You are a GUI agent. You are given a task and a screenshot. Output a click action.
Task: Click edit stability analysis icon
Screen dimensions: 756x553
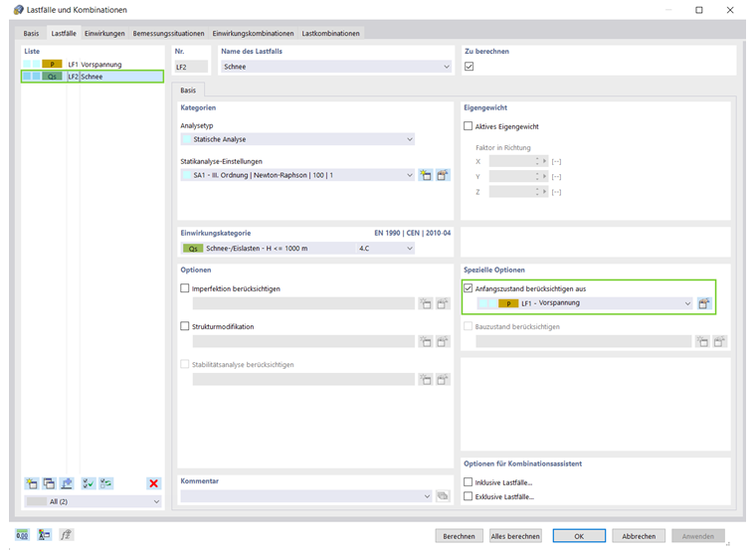[x=443, y=379]
